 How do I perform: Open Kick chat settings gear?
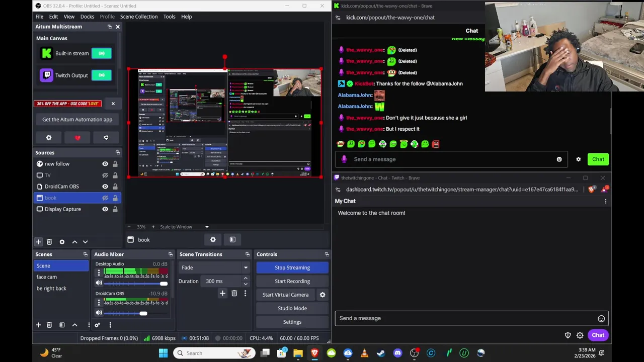point(579,159)
